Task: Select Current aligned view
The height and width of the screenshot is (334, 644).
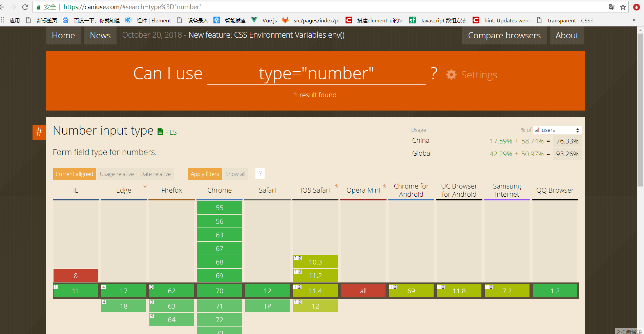Action: 74,174
